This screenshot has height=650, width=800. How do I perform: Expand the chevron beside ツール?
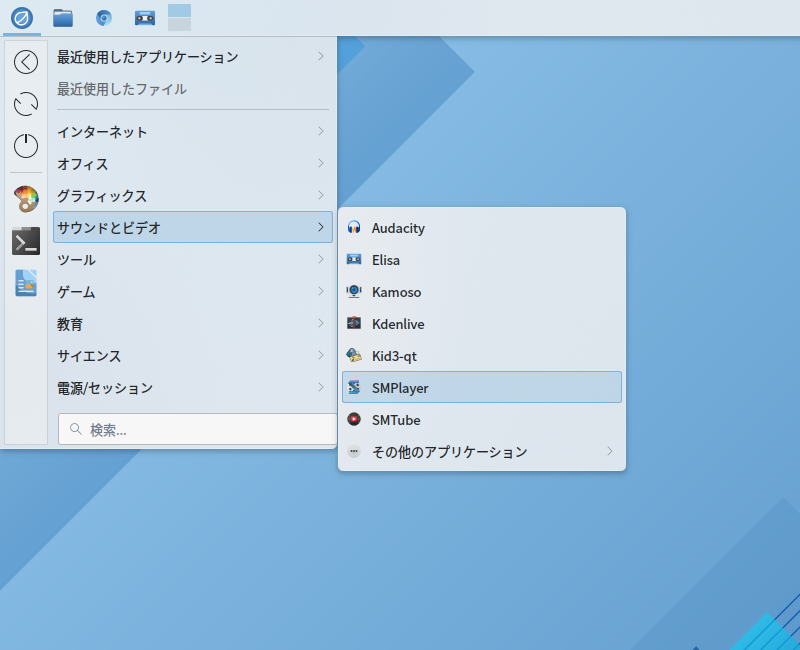click(x=321, y=259)
